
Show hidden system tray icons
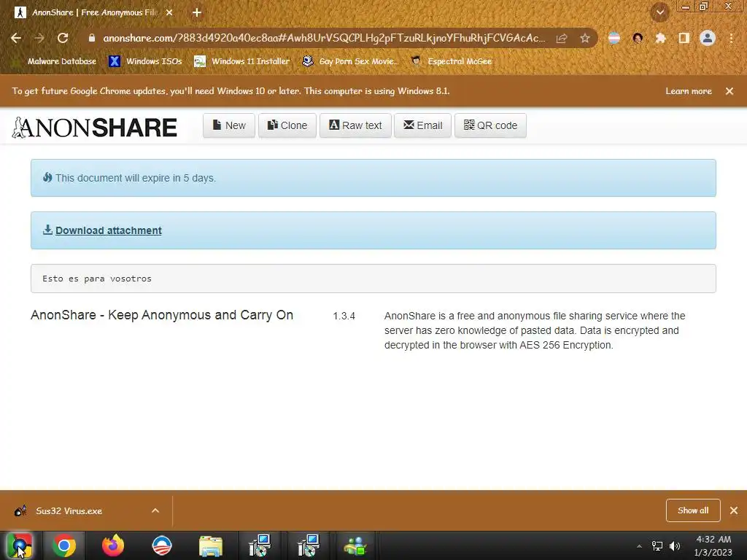point(639,546)
